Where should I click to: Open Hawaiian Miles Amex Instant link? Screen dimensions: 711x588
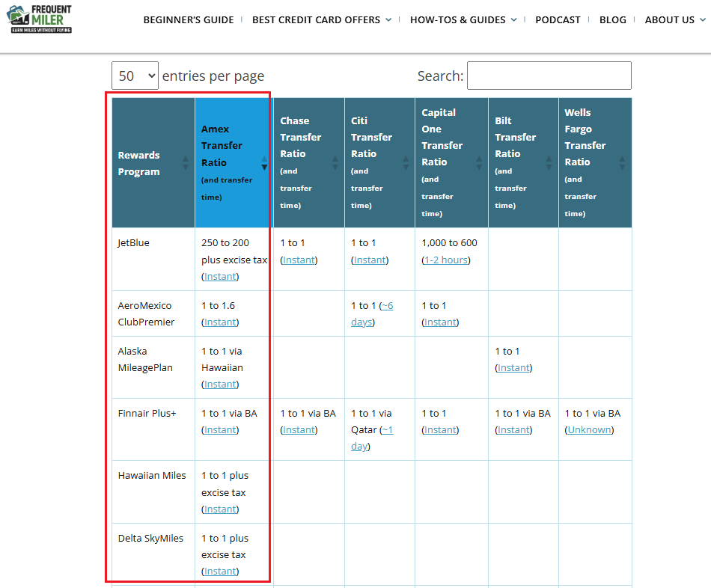(x=220, y=509)
